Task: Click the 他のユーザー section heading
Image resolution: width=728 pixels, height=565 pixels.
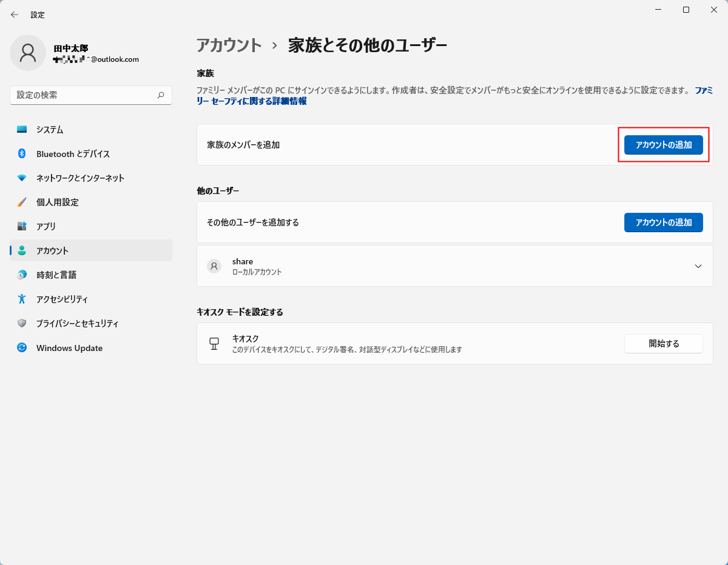Action: click(218, 190)
